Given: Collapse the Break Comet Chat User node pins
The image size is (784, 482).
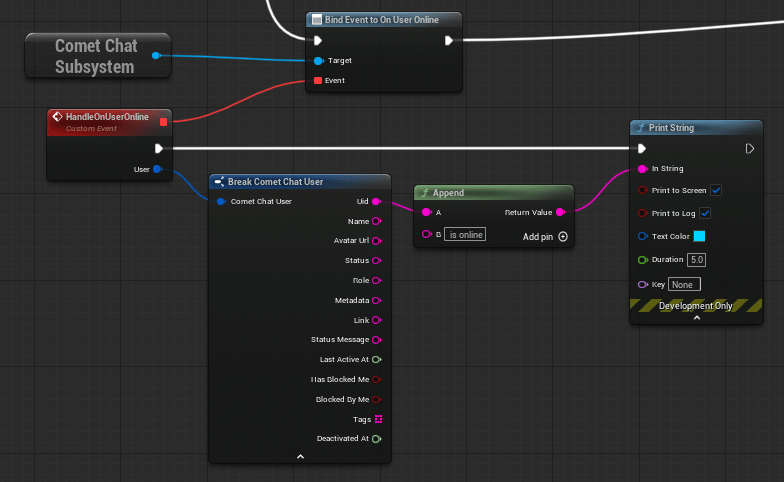Looking at the screenshot, I should (x=300, y=456).
